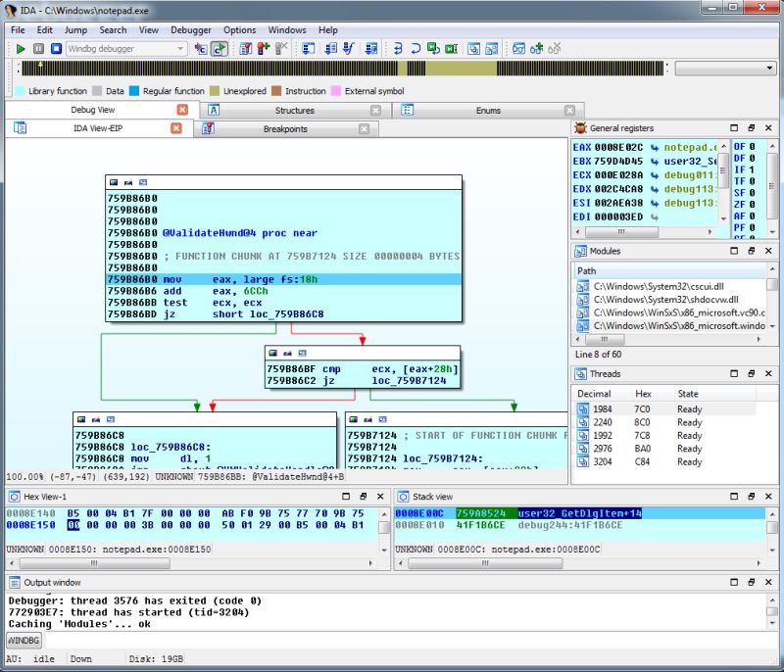
Task: Start the debugger process with green play icon
Action: (x=21, y=48)
